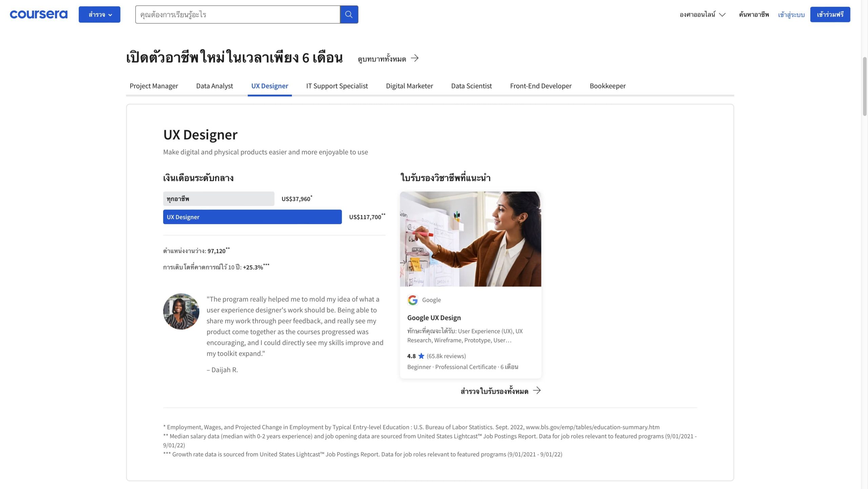
Task: Click the arrow beside ดูบทบาททั้งหมด
Action: (415, 58)
